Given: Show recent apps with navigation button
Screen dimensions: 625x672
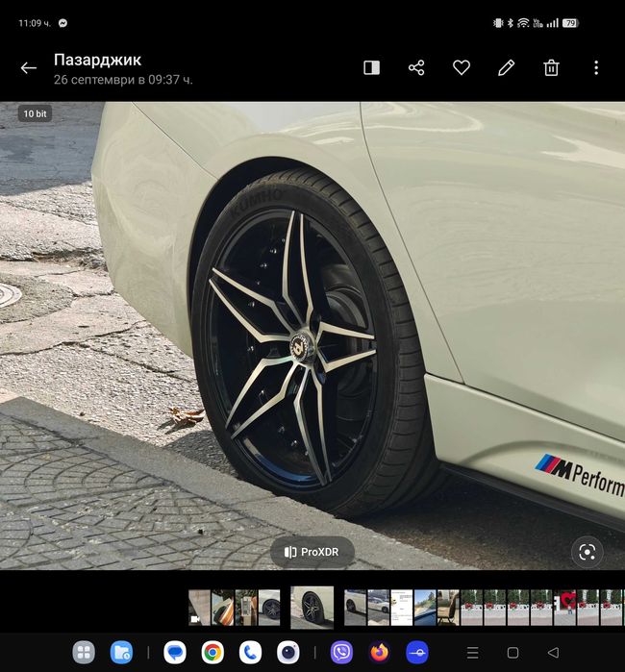Looking at the screenshot, I should coord(472,653).
